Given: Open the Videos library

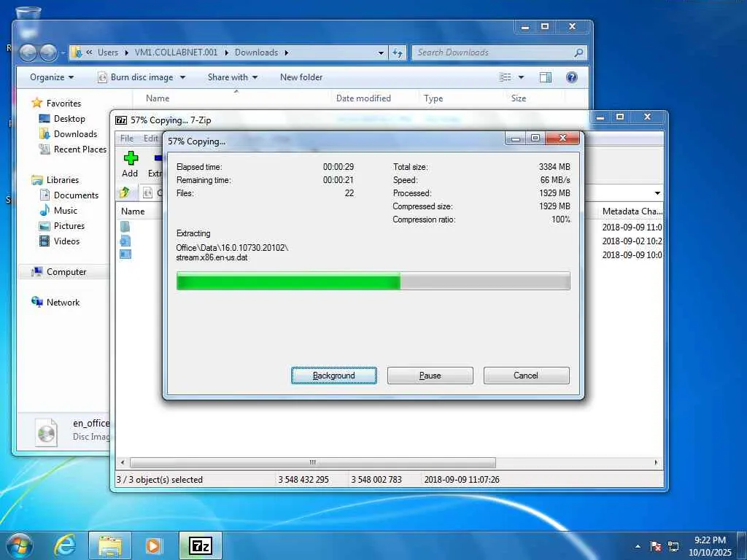Looking at the screenshot, I should 66,241.
